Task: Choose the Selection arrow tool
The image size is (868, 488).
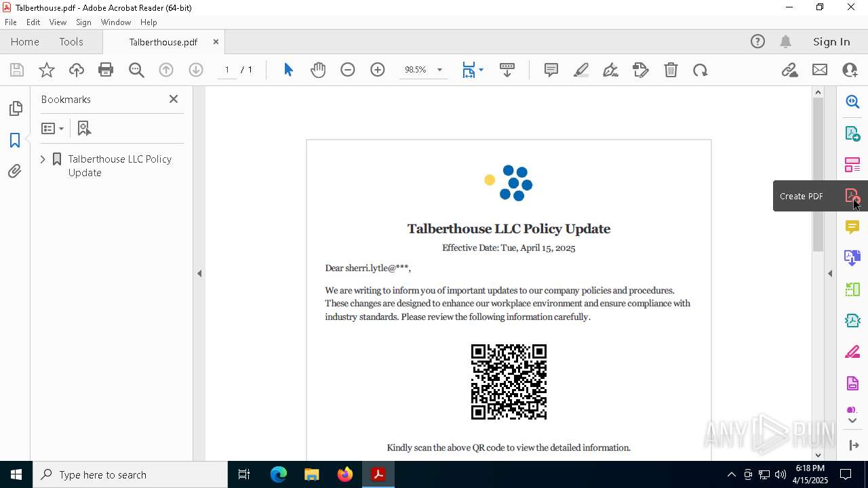Action: click(x=288, y=70)
